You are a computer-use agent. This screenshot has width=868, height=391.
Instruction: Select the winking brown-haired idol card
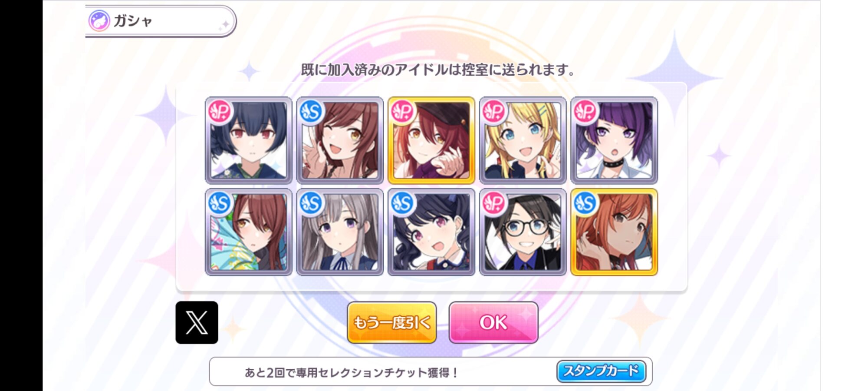click(x=340, y=140)
